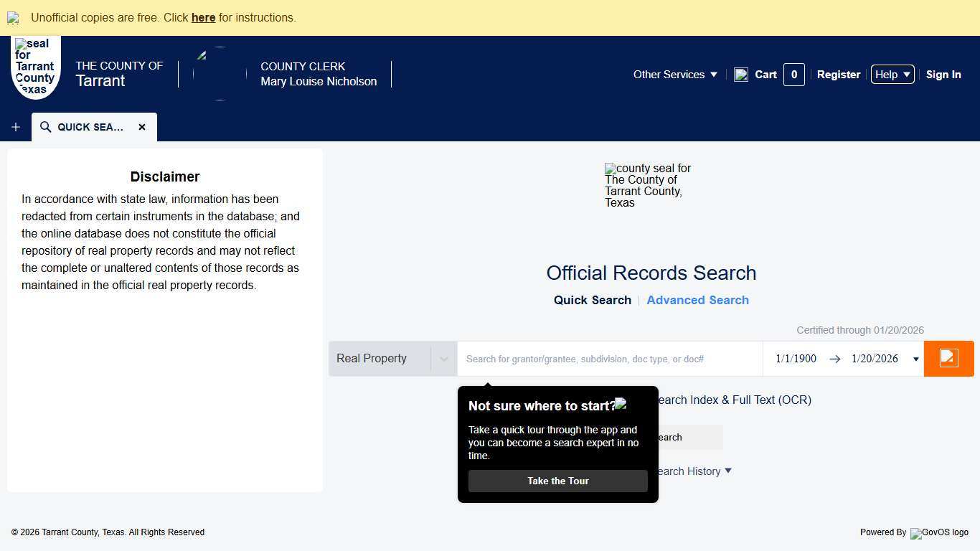
Task: Open the date range dropdown arrow
Action: pos(916,359)
